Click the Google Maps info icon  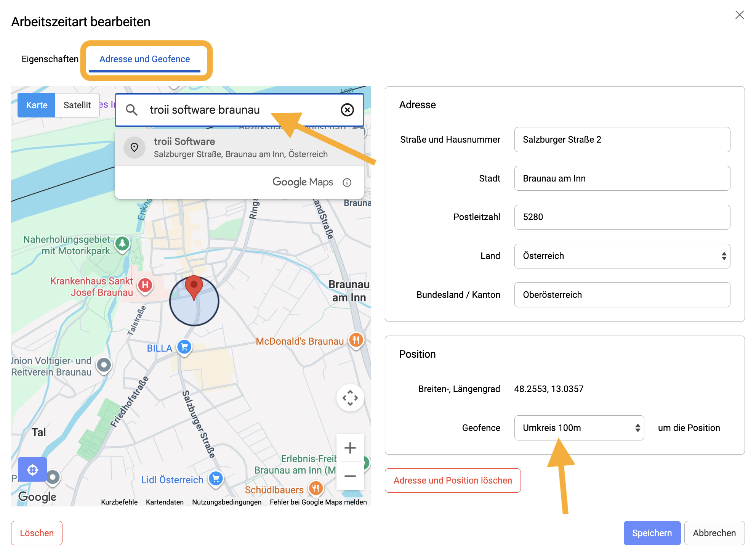click(347, 182)
